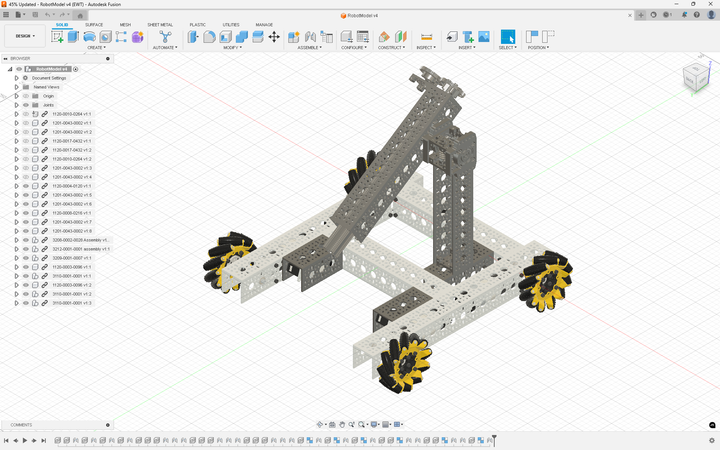Screen dimensions: 720x450
Task: Click the timeline end marker
Action: click(x=494, y=439)
